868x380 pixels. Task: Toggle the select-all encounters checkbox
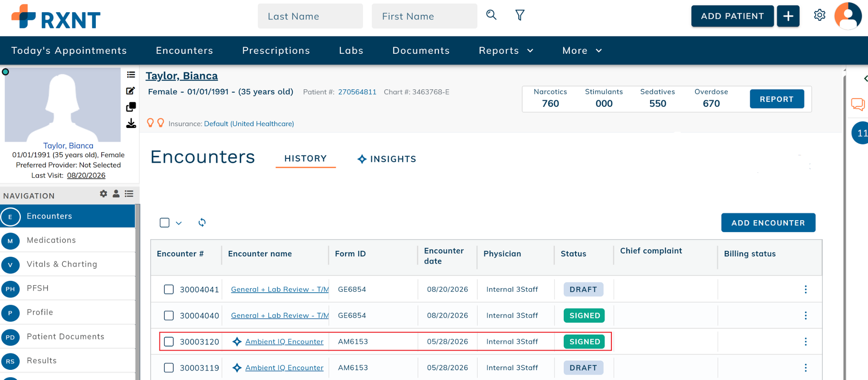pyautogui.click(x=164, y=223)
